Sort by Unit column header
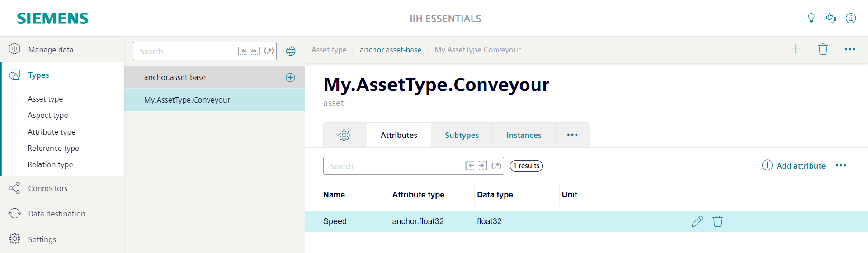868x253 pixels. tap(570, 195)
